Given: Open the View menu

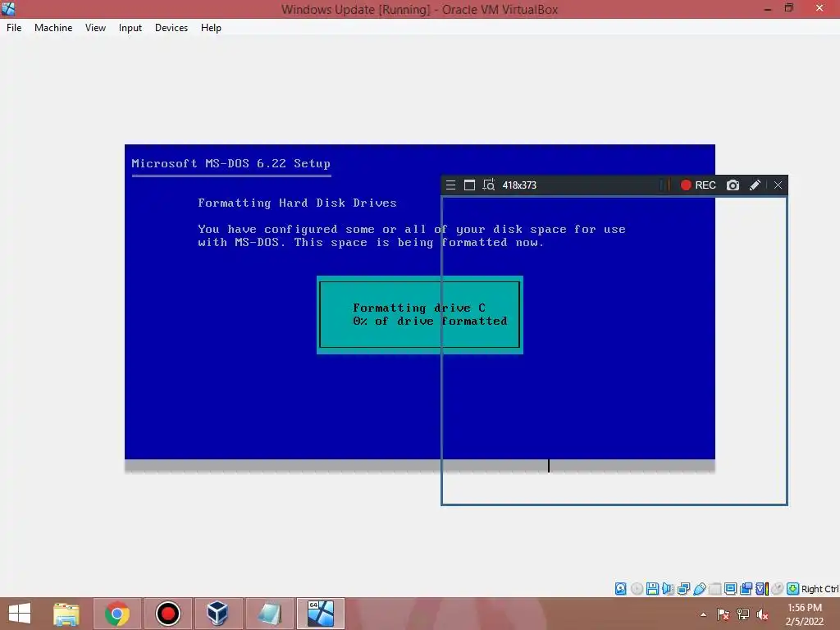Looking at the screenshot, I should [95, 28].
